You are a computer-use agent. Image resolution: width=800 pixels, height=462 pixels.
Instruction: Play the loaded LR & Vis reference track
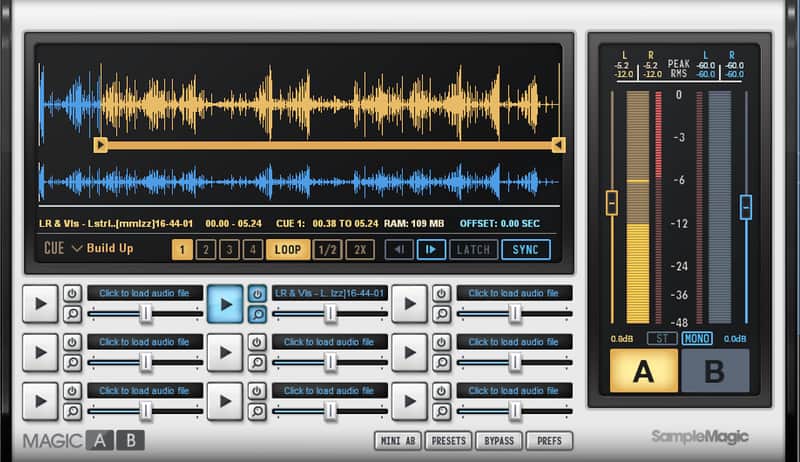tap(225, 304)
